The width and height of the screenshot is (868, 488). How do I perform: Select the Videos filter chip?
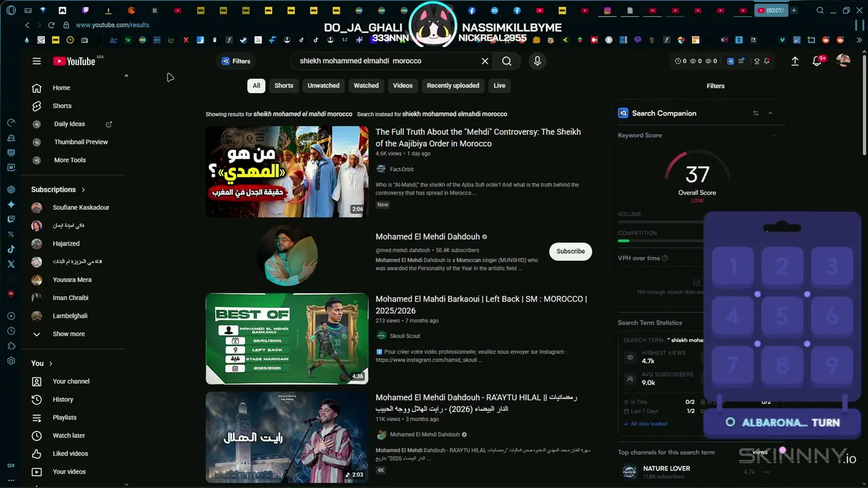click(403, 86)
